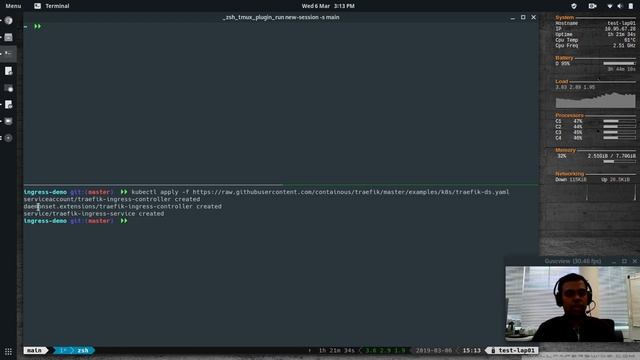Click the System heading in monitor widget
The width and height of the screenshot is (640, 360).
pos(564,18)
